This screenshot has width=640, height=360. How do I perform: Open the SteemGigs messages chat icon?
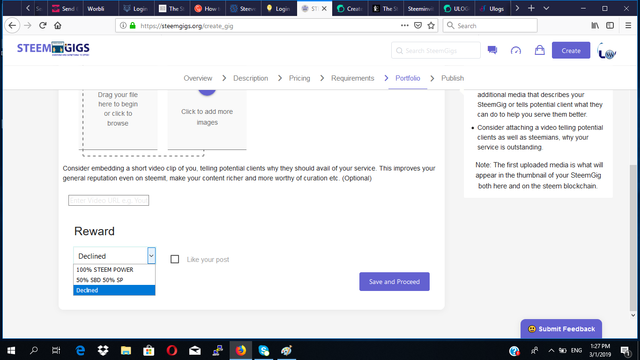(x=492, y=50)
